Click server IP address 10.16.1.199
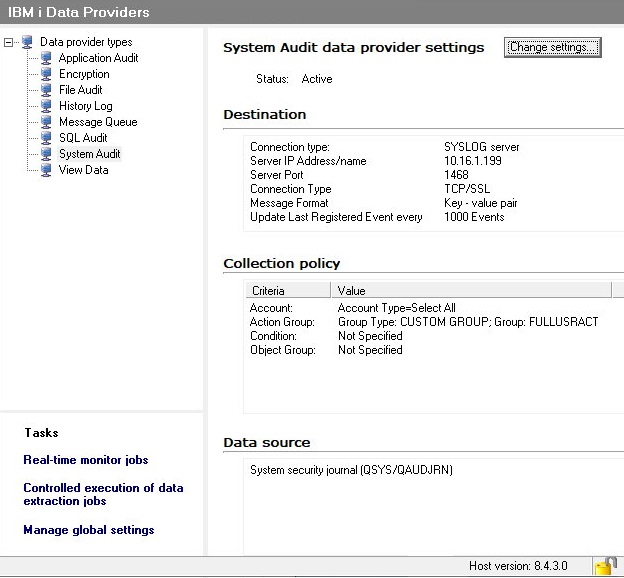Image resolution: width=624 pixels, height=578 pixels. pos(472,161)
